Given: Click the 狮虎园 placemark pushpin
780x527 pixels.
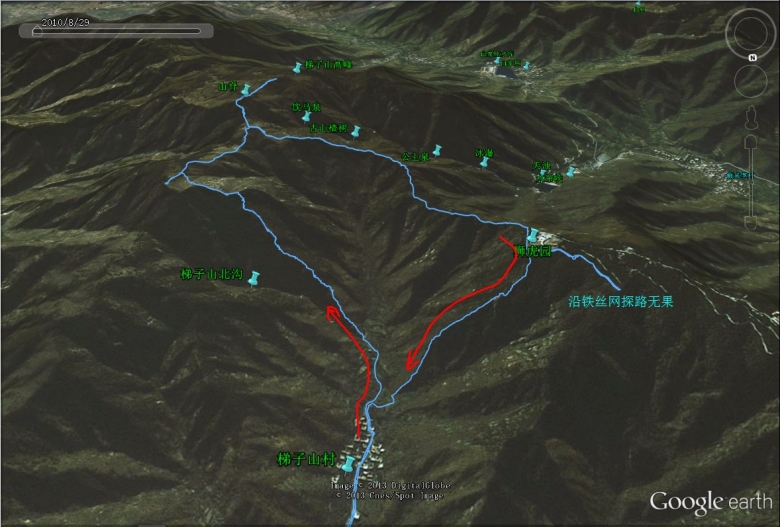Looking at the screenshot, I should coord(533,235).
